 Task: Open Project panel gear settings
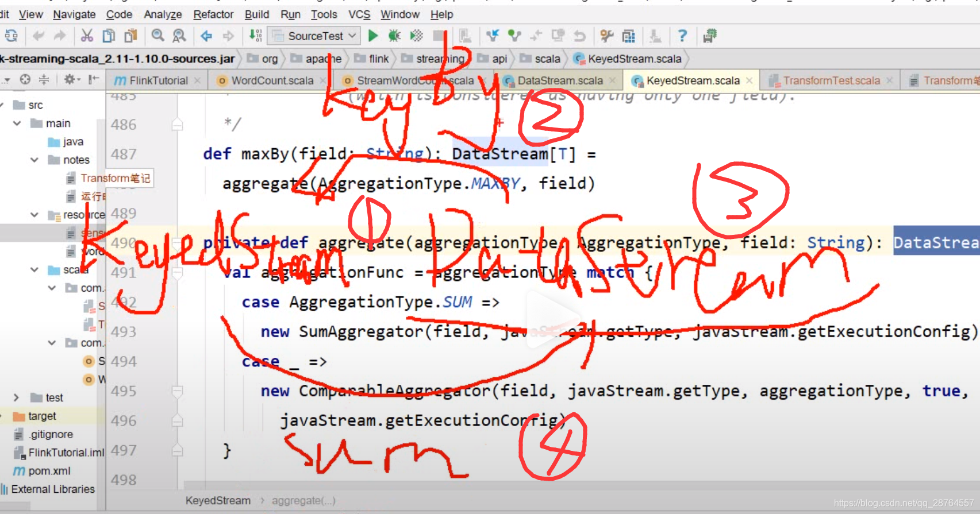pos(71,79)
